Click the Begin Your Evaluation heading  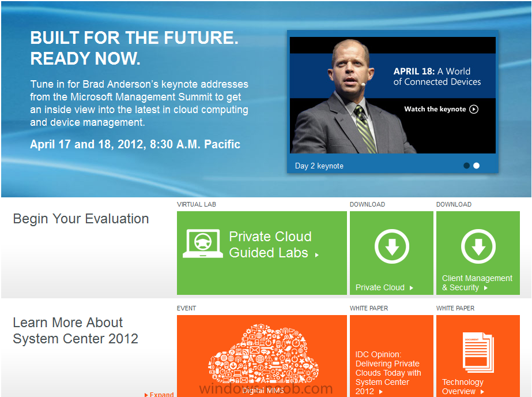pyautogui.click(x=81, y=219)
